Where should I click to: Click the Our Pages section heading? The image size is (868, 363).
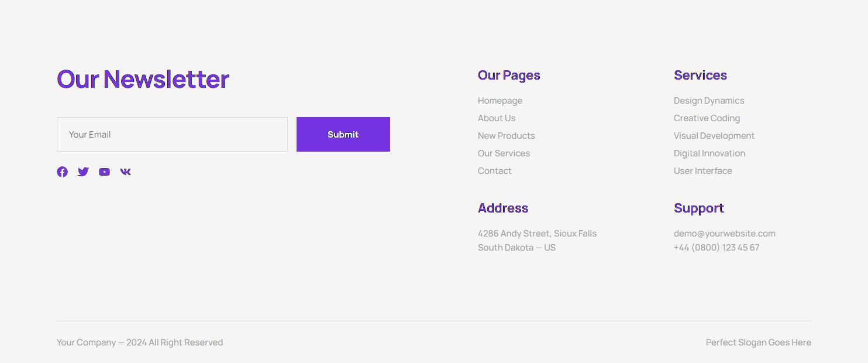[509, 75]
